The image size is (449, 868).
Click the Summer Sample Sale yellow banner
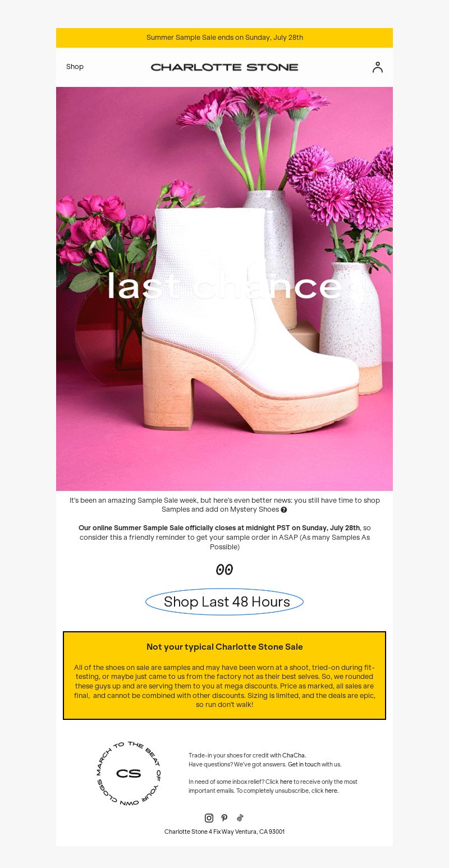(x=224, y=38)
